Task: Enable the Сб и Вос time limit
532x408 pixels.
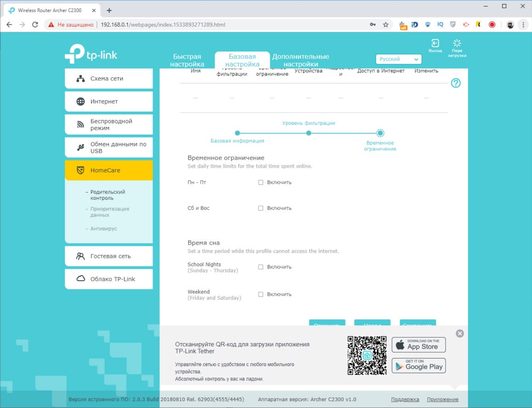Action: (x=261, y=208)
